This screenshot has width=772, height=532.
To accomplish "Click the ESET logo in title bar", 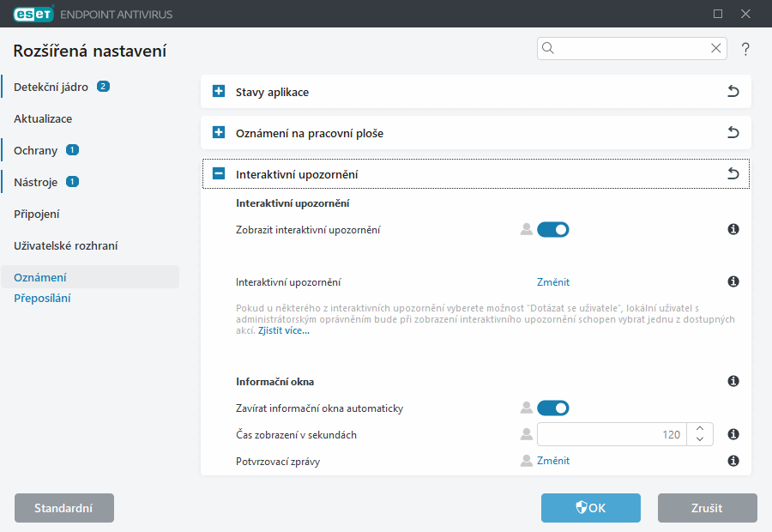I will tap(33, 14).
